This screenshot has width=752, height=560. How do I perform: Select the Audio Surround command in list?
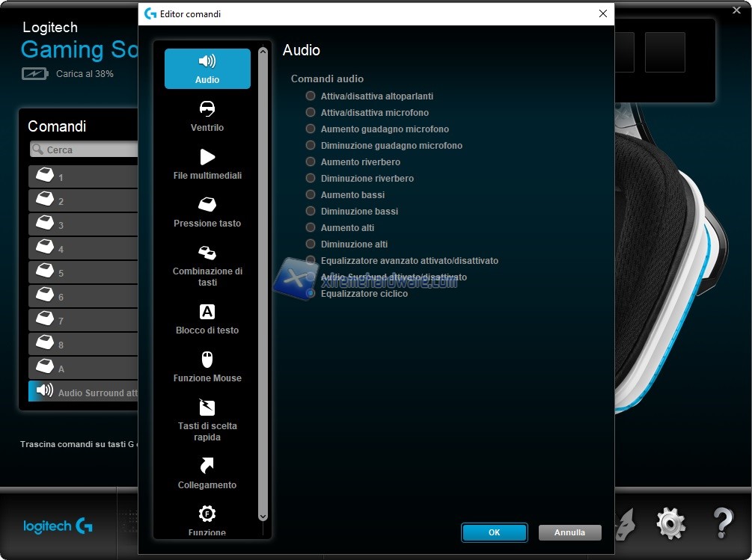(x=84, y=392)
